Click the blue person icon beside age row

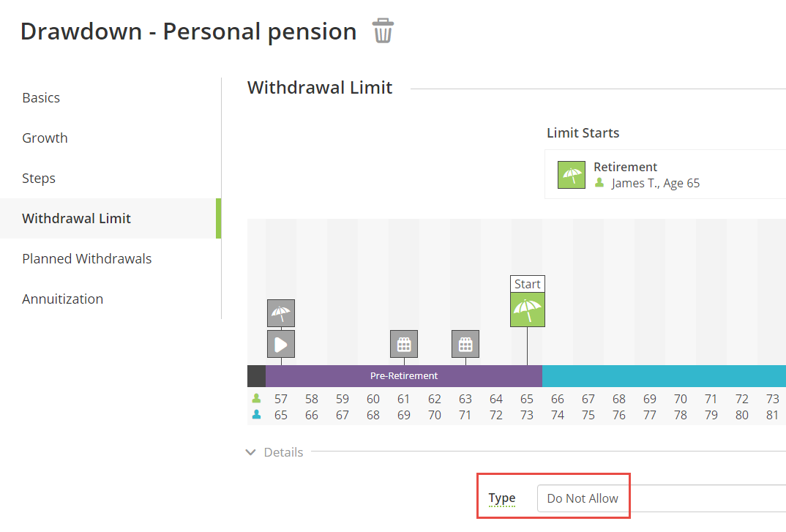(x=257, y=415)
